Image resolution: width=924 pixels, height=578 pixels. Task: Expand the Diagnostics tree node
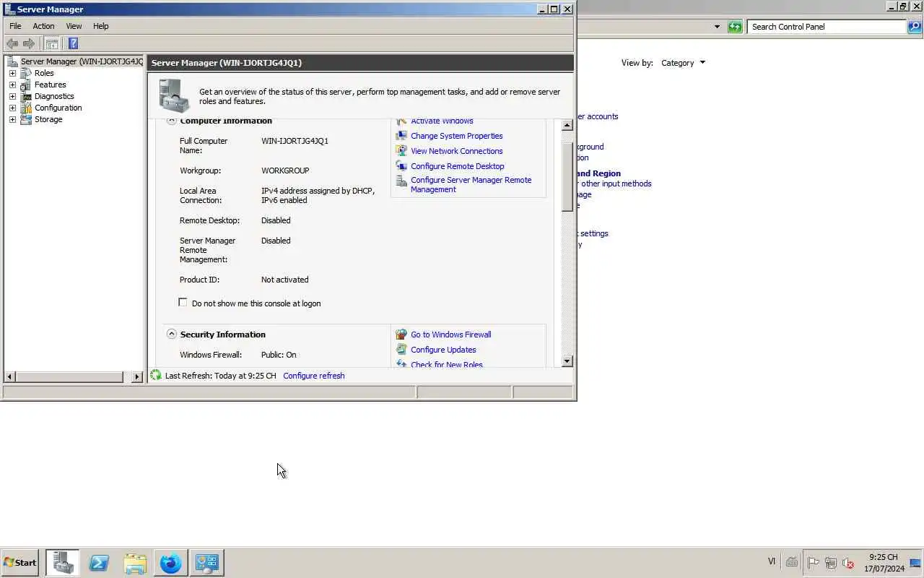[x=12, y=96]
